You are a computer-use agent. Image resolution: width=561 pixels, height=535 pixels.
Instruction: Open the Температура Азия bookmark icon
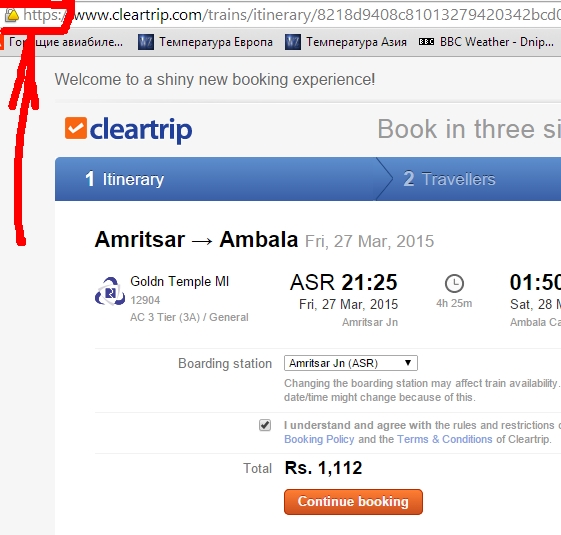pos(293,42)
